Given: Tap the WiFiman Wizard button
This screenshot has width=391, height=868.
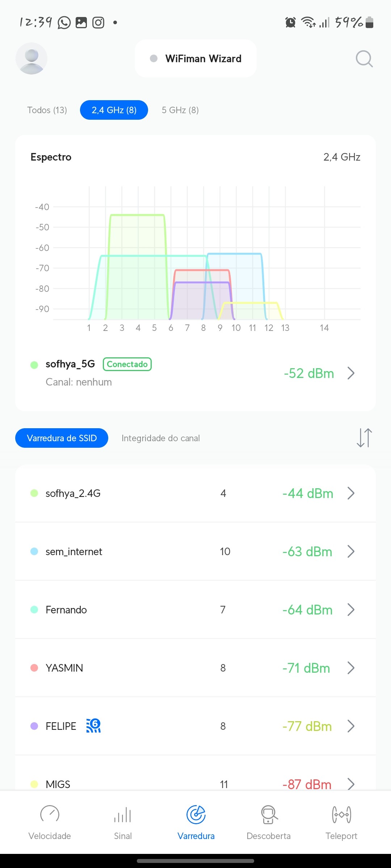Looking at the screenshot, I should pos(196,59).
